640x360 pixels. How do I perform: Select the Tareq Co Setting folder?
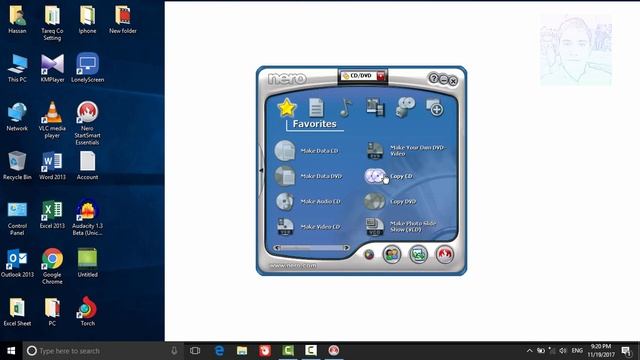[52, 23]
